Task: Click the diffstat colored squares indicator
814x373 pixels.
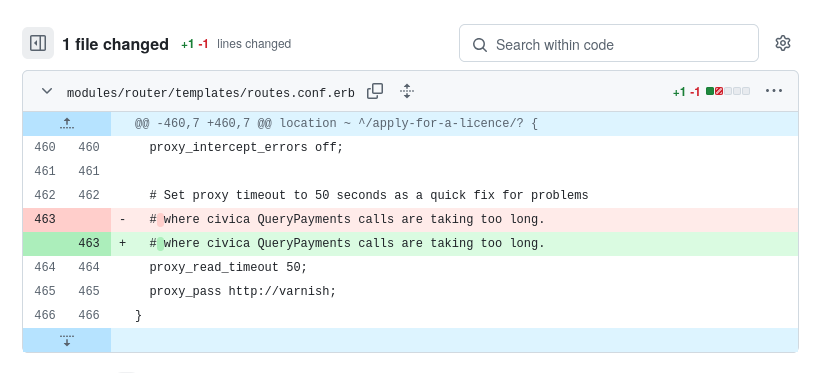Action: (728, 91)
